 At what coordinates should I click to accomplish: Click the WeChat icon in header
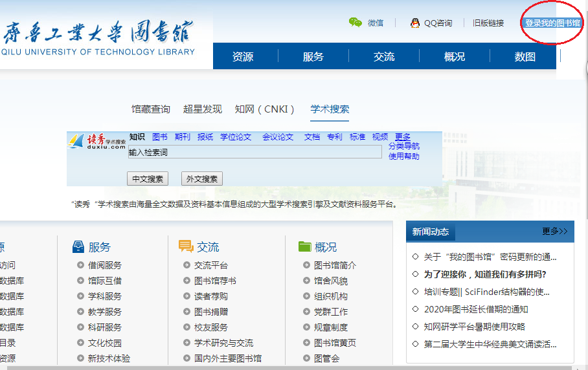pos(356,23)
